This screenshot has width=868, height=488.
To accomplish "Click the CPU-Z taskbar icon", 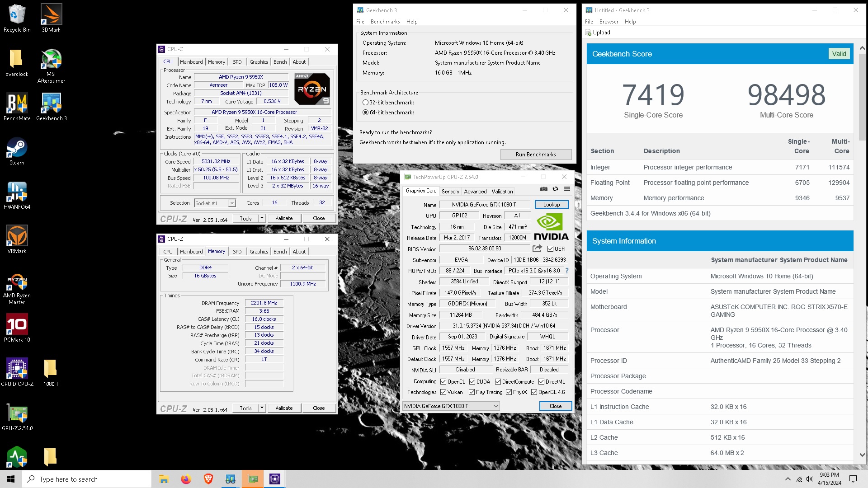I will click(274, 479).
